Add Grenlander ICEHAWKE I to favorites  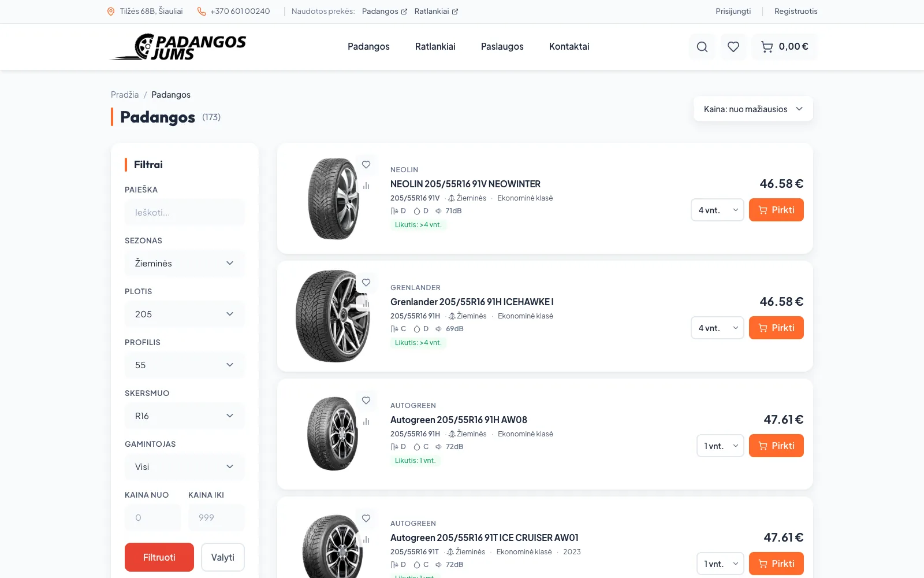[366, 283]
